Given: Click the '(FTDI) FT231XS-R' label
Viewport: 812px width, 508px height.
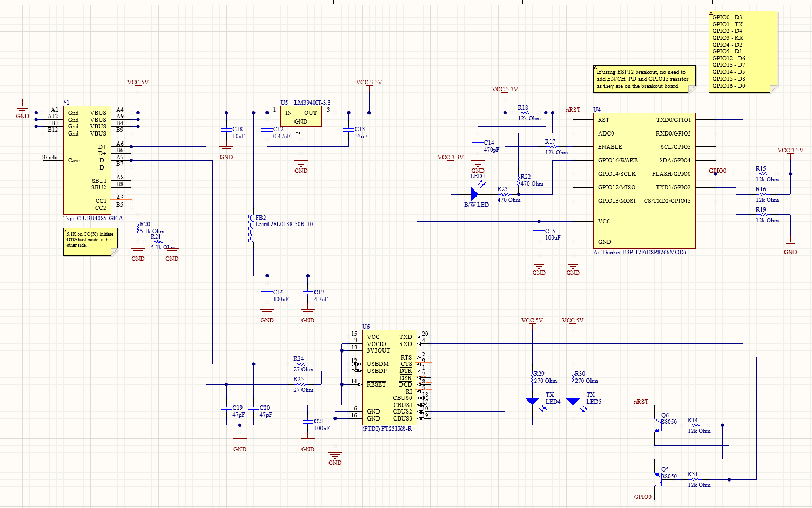Looking at the screenshot, I should (387, 429).
